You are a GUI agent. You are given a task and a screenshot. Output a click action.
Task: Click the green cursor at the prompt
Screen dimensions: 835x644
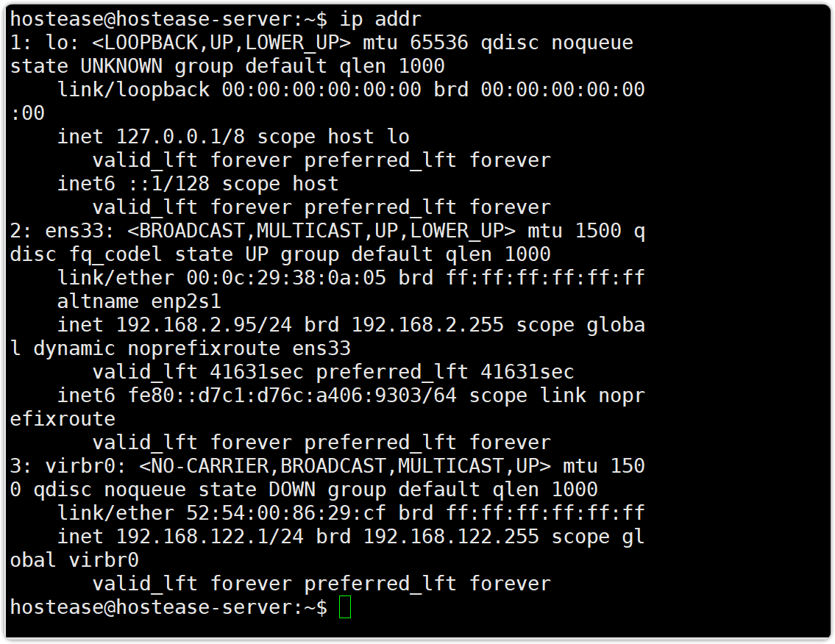click(345, 608)
